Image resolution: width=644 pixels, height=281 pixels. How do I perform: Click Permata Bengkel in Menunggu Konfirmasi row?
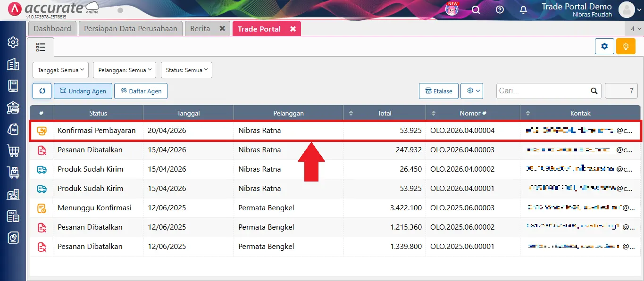click(x=266, y=208)
